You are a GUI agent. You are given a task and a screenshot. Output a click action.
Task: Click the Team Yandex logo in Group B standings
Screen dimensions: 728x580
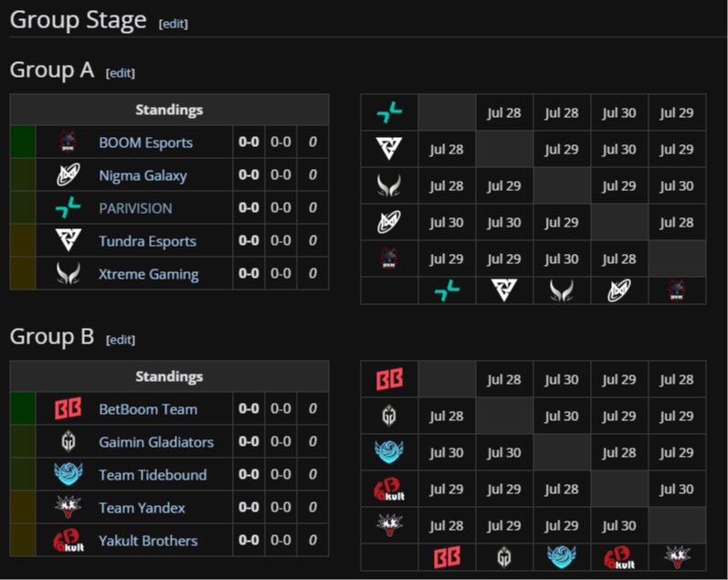(69, 508)
